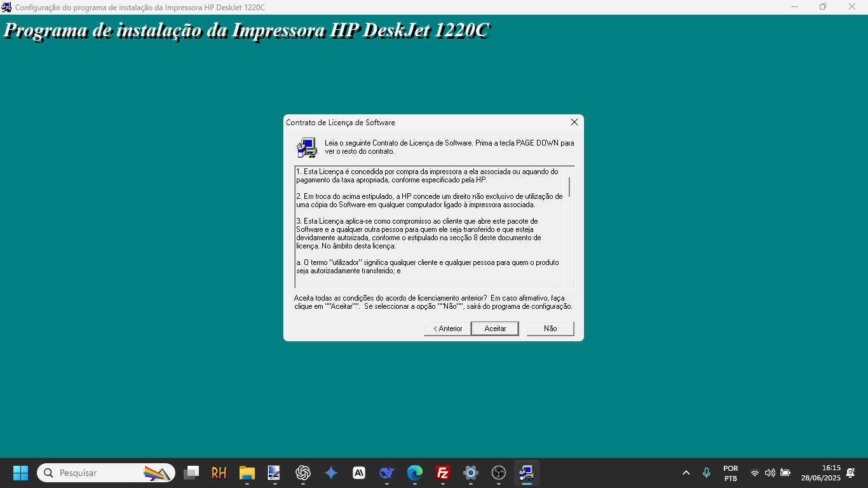Open OBS Studio from the taskbar
This screenshot has width=868, height=488.
pyautogui.click(x=499, y=473)
